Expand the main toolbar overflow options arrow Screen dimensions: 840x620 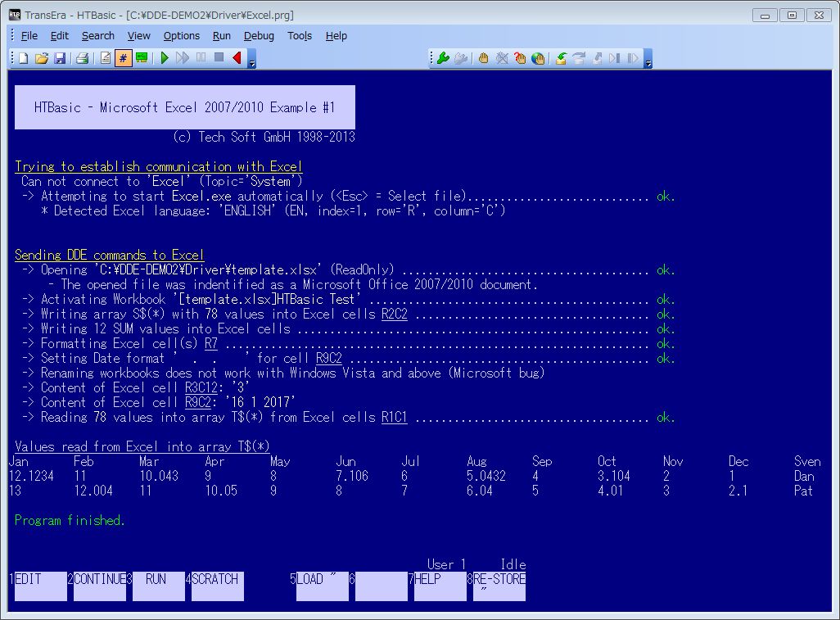tap(252, 59)
